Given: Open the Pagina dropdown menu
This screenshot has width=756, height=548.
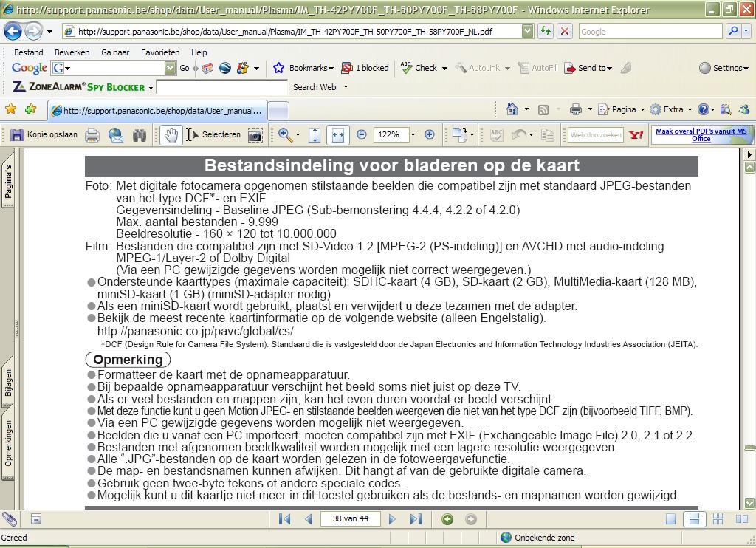Looking at the screenshot, I should 621,109.
